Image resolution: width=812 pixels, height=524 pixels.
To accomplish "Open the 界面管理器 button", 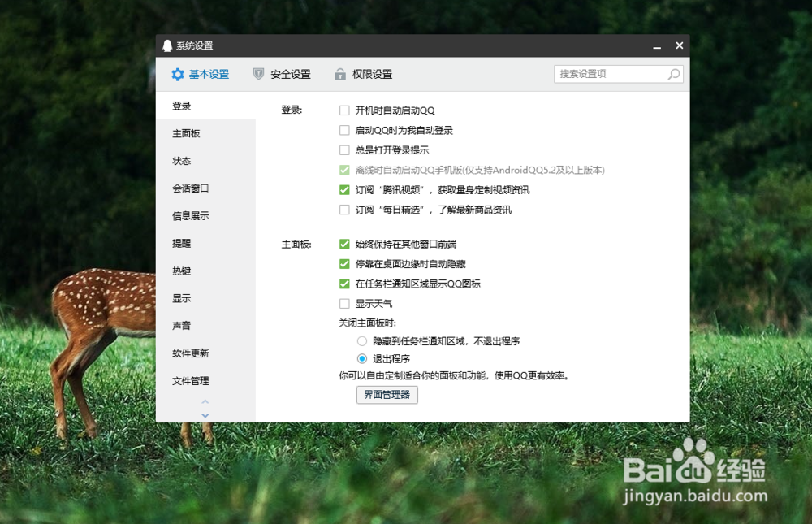I will click(x=387, y=395).
